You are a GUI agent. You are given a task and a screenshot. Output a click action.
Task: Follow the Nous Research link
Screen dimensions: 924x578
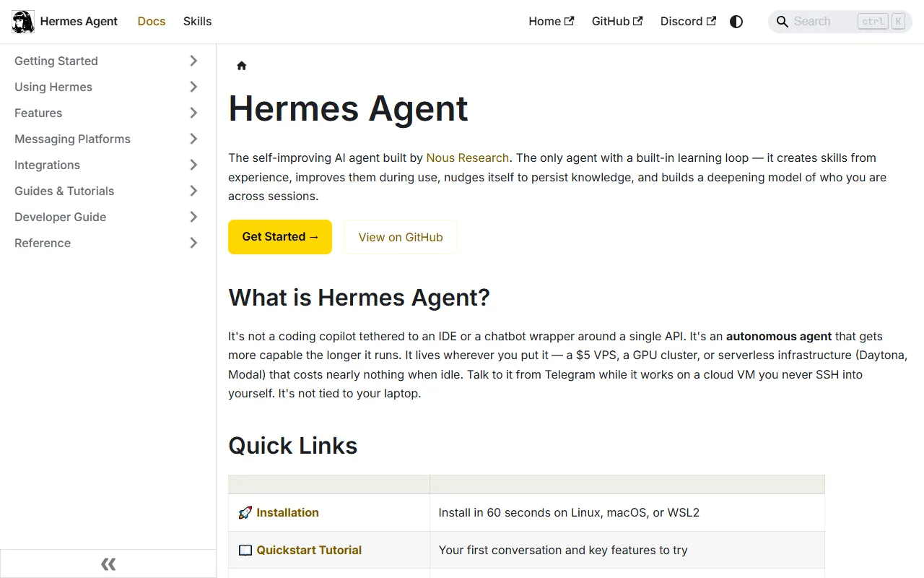467,158
